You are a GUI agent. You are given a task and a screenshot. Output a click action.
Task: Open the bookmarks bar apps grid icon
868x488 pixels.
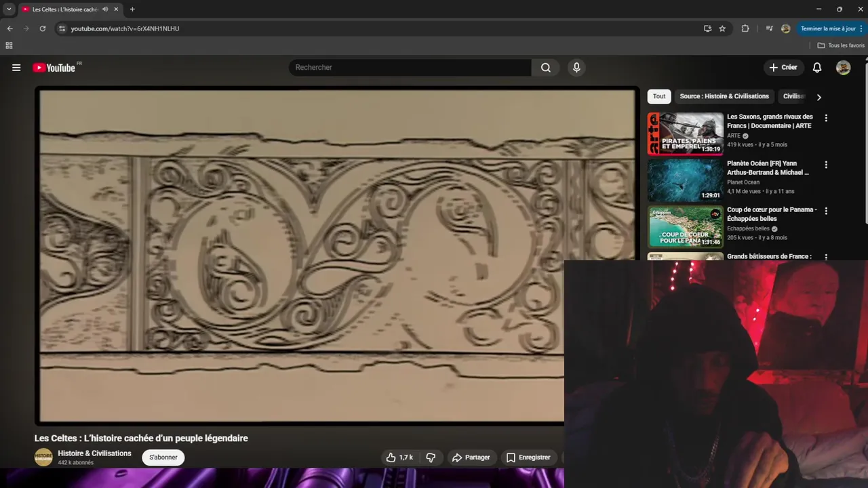(x=9, y=45)
